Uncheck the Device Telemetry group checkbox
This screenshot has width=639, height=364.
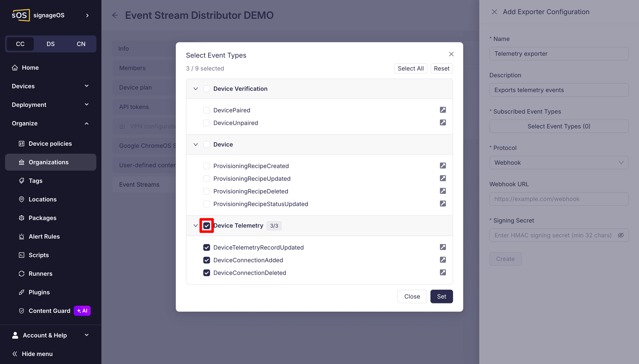pos(206,226)
